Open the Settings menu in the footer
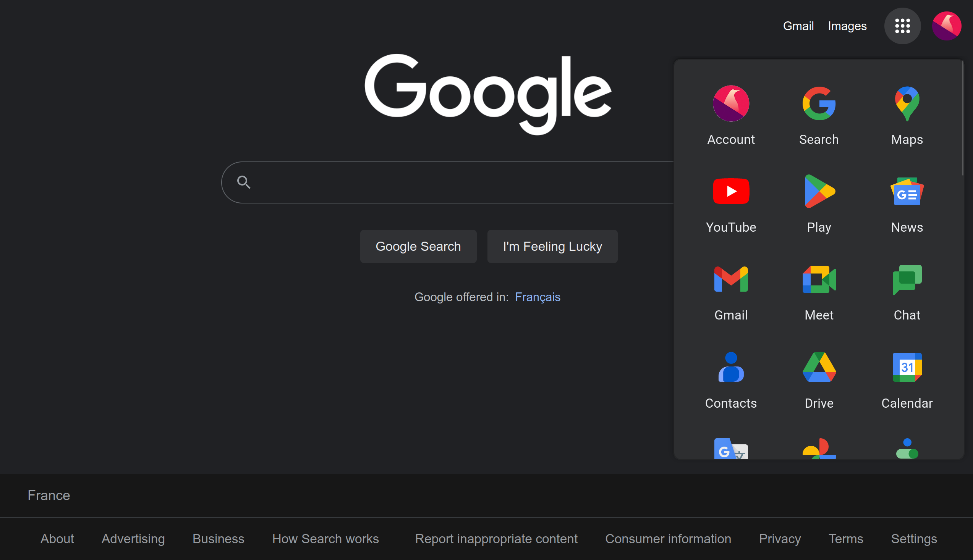Screen dimensions: 973x560 [914, 539]
